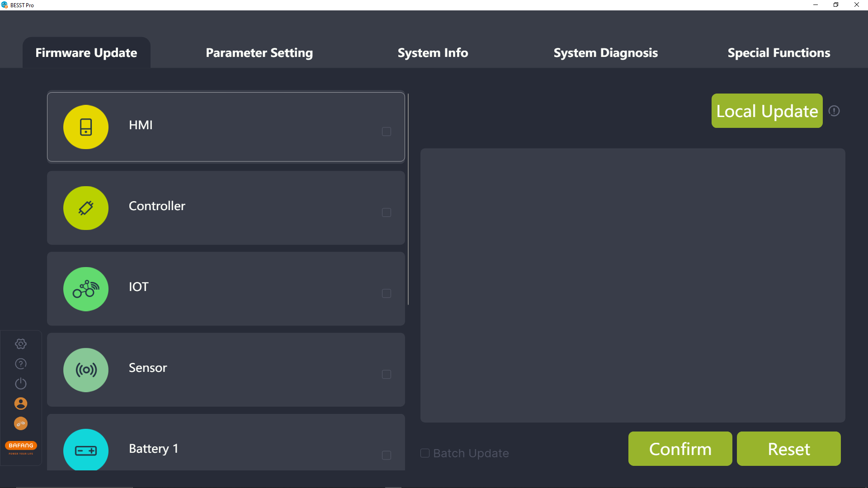Enable the Batch Update checkbox

pos(425,453)
